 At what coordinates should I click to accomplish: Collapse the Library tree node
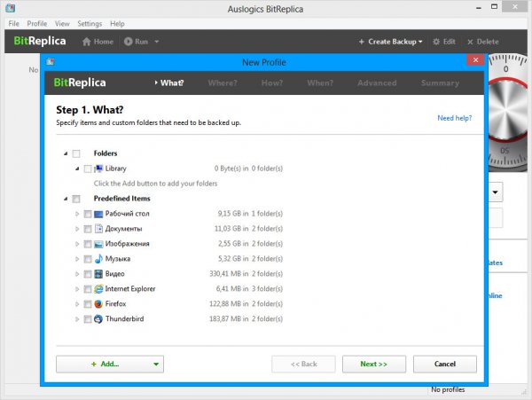(x=77, y=169)
